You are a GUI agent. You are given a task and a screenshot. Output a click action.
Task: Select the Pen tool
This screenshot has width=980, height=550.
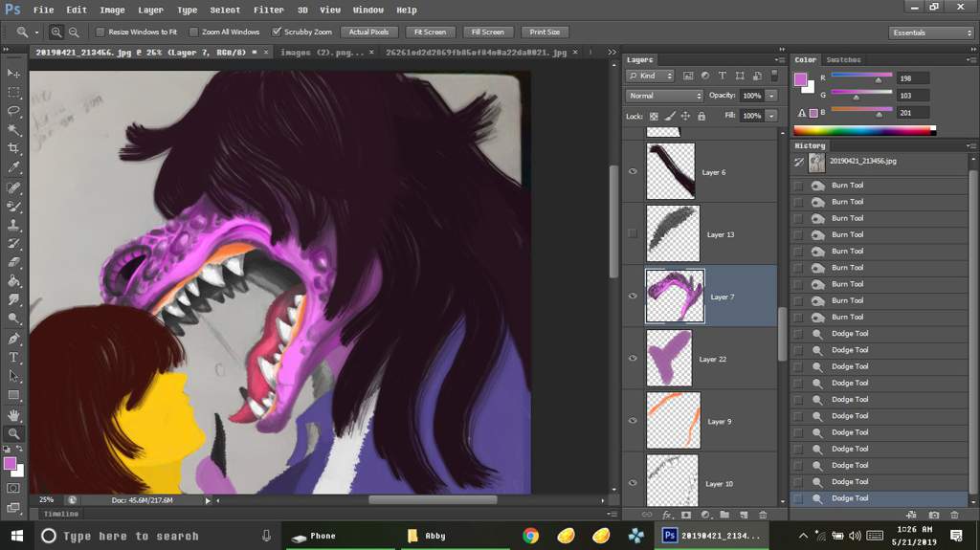(x=13, y=339)
